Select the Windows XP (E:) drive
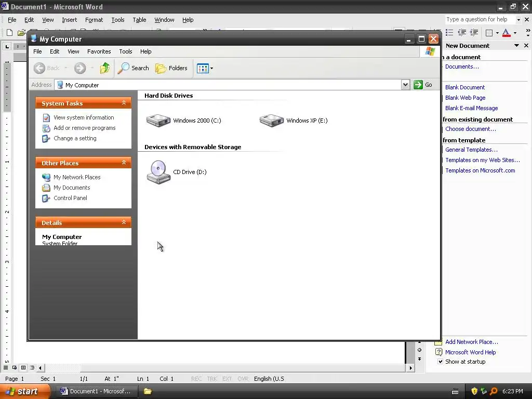The height and width of the screenshot is (399, 532). 294,121
